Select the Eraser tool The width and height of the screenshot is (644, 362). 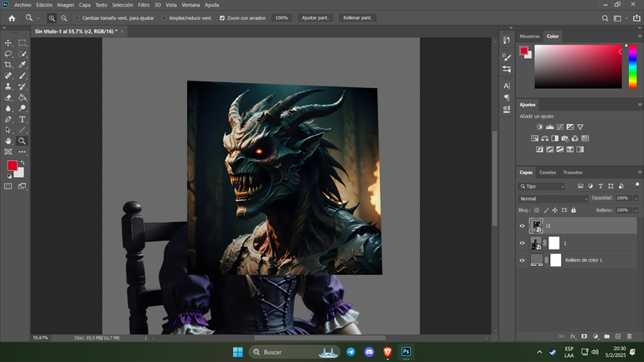click(x=8, y=98)
